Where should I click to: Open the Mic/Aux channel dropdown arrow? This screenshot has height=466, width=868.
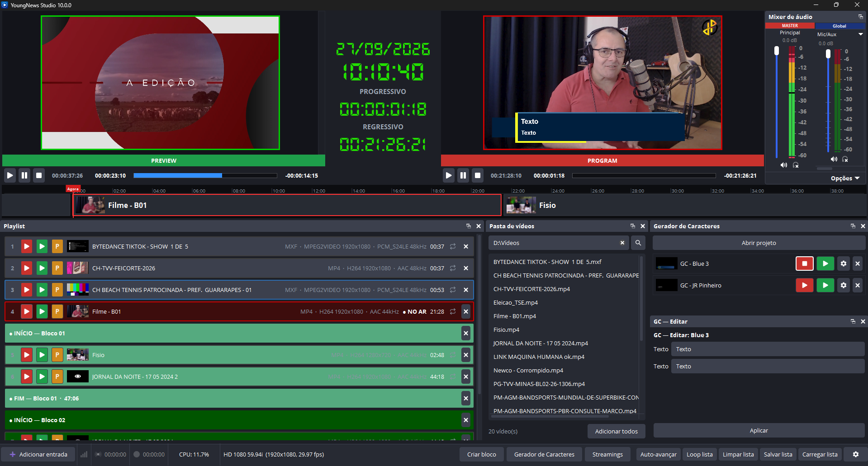click(x=860, y=34)
